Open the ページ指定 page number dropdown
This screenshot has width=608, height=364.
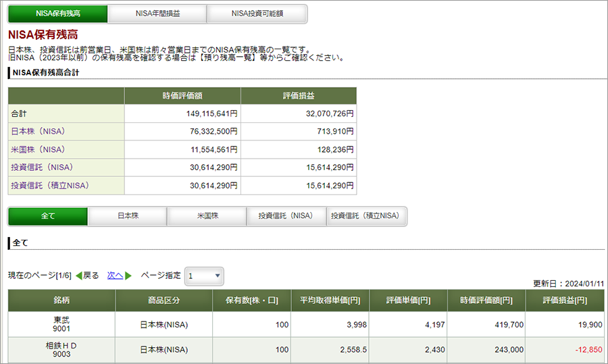coord(204,276)
